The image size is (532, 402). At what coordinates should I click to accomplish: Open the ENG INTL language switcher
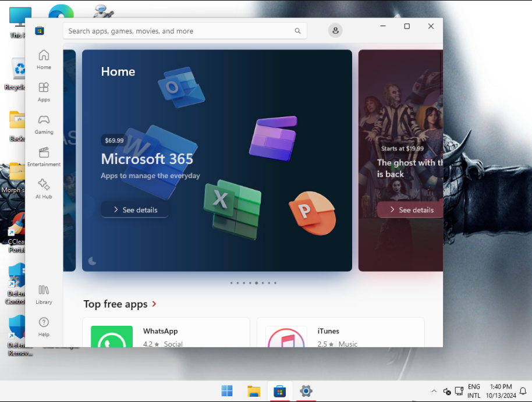pyautogui.click(x=474, y=391)
